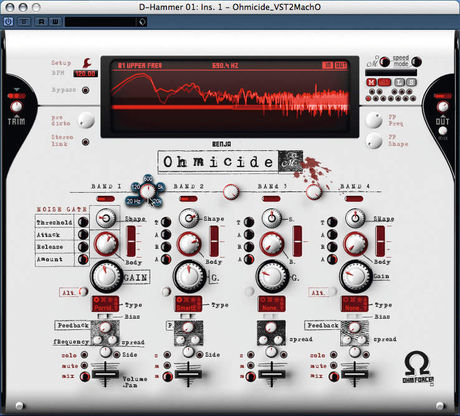Toggle the Band 4 mute button
The width and height of the screenshot is (460, 416).
point(334,365)
